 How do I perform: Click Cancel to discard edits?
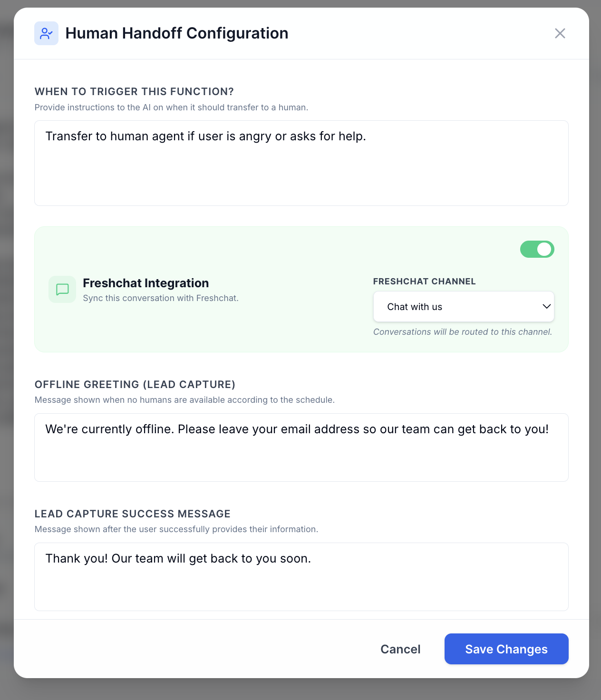[400, 649]
